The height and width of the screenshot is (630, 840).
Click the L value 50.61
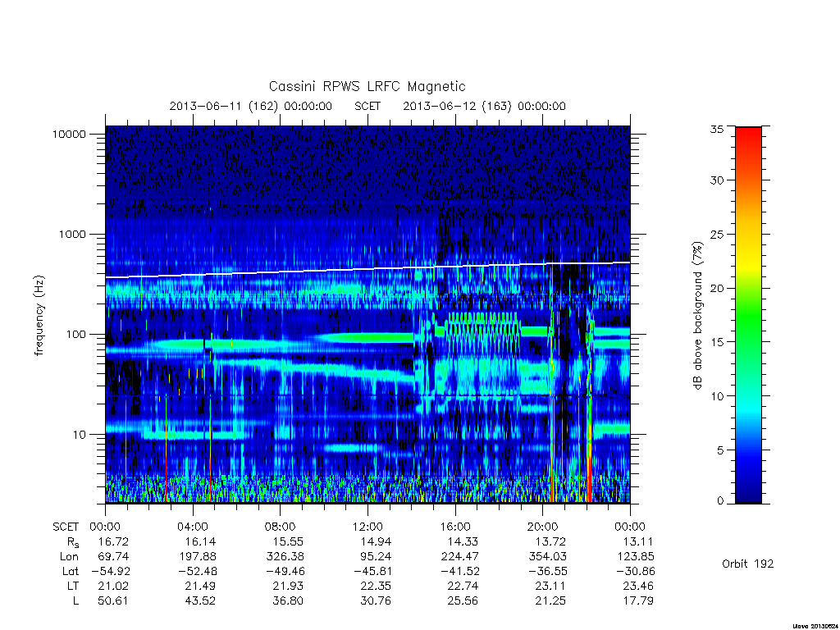pyautogui.click(x=113, y=600)
